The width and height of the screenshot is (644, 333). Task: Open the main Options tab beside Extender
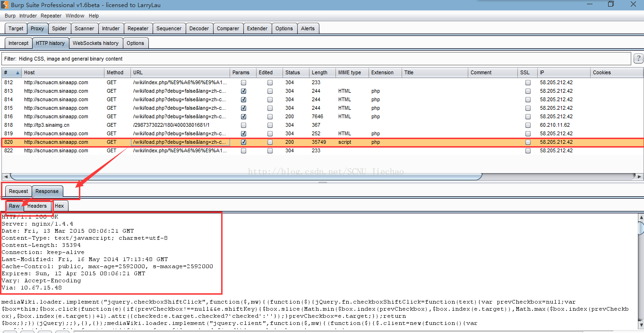[x=284, y=28]
